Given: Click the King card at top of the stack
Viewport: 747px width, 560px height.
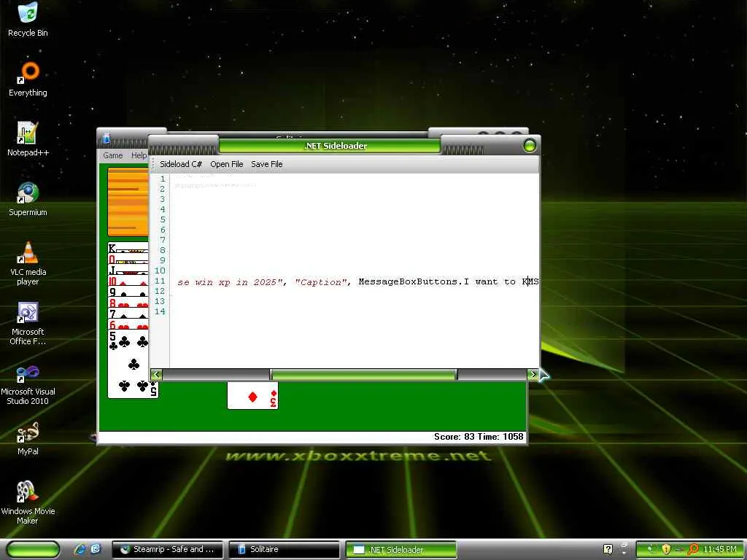Looking at the screenshot, I should coord(128,248).
